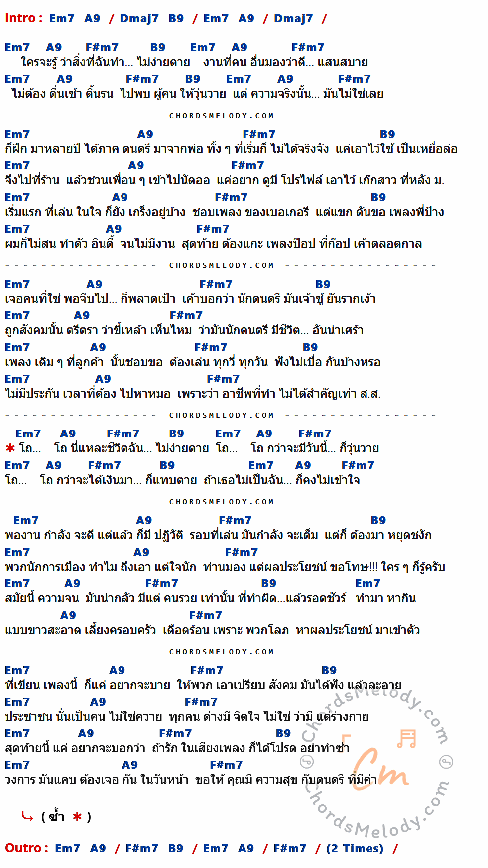
Task: Click the B9 chord above 'แค่เอาไว้ใช้ เป็นเหยื่อล่อ'
Action: [387, 134]
